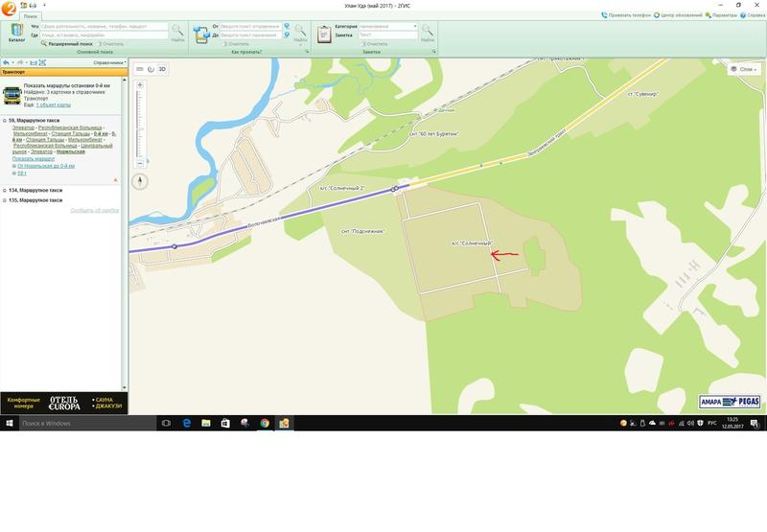Image resolution: width=767 pixels, height=532 pixels.
Task: Select the Поиск ribbon tab
Action: (x=31, y=16)
